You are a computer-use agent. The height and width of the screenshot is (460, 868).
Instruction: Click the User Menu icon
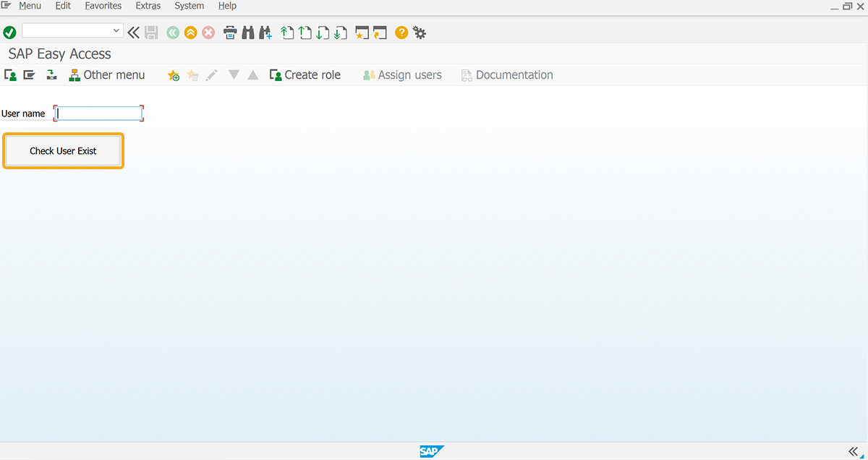click(x=10, y=74)
